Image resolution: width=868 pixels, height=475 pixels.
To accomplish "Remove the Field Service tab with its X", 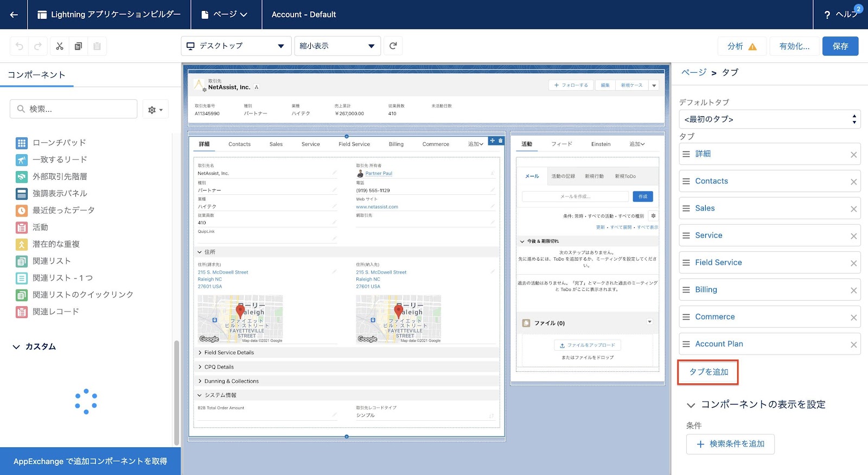I will [853, 263].
